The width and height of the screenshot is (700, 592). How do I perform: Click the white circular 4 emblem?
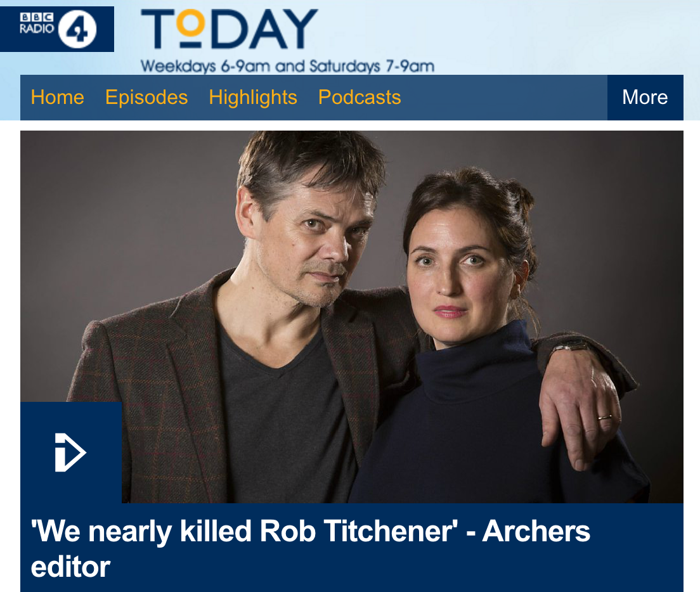click(77, 29)
